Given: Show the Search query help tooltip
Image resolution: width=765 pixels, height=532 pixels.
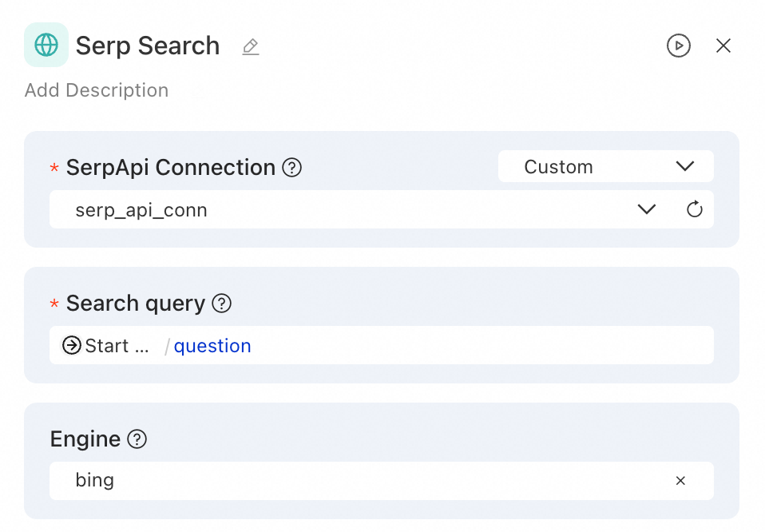Looking at the screenshot, I should click(222, 304).
